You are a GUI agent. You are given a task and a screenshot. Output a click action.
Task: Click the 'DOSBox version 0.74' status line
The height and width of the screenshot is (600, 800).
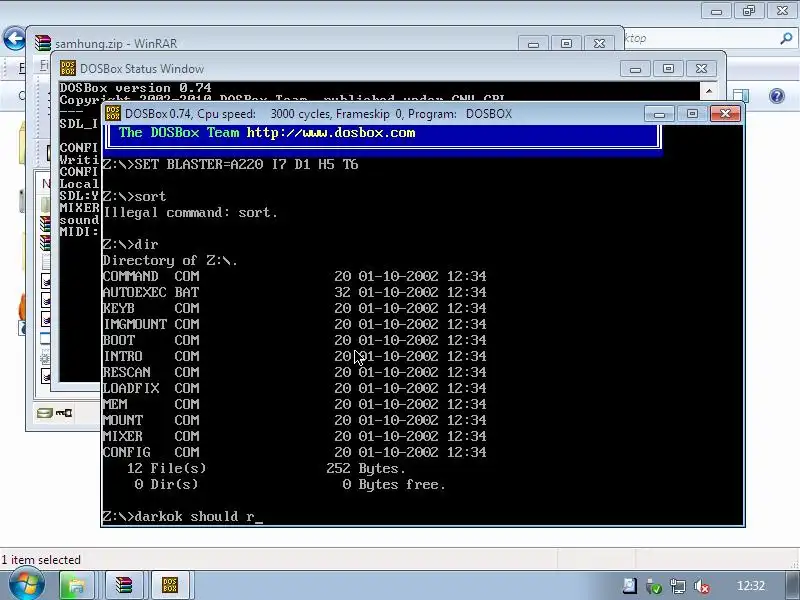[135, 88]
